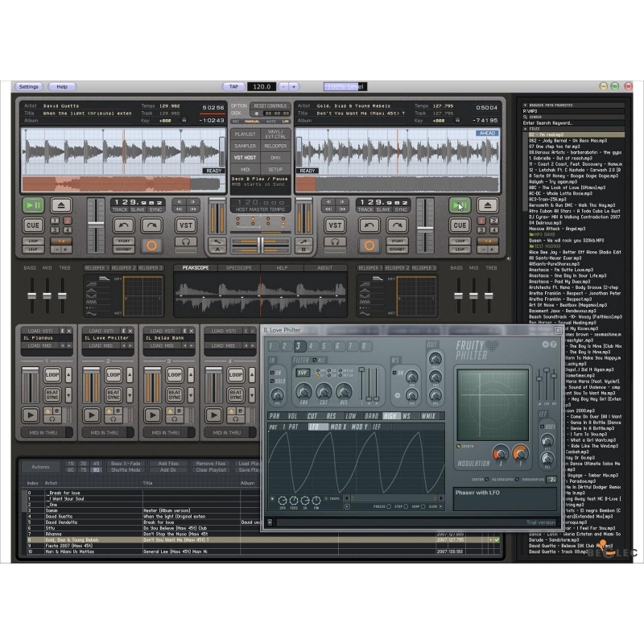The height and width of the screenshot is (644, 644).
Task: Click the Settings button in top bar
Action: point(29,86)
